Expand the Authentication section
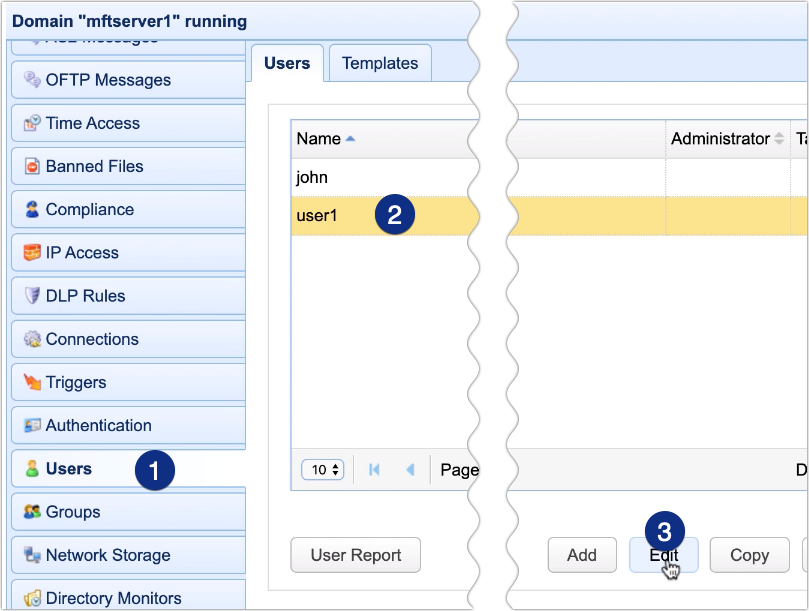Viewport: 809px width, 611px height. (x=32, y=425)
